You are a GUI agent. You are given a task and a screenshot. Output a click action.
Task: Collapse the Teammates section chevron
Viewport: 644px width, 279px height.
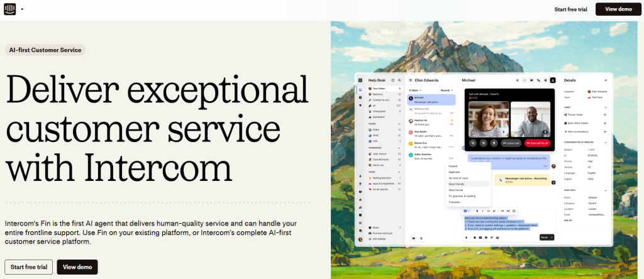pos(399,148)
